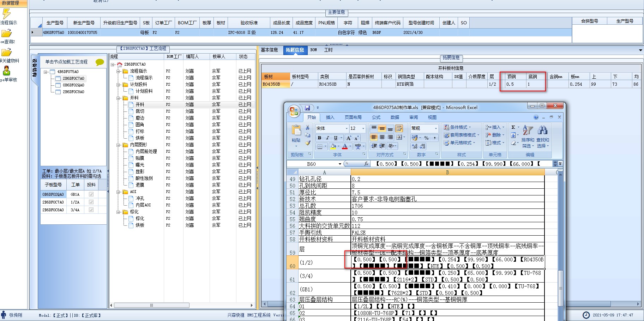This screenshot has height=321, width=644.
Task: Click the Align Left icon in Excel
Action: (374, 137)
